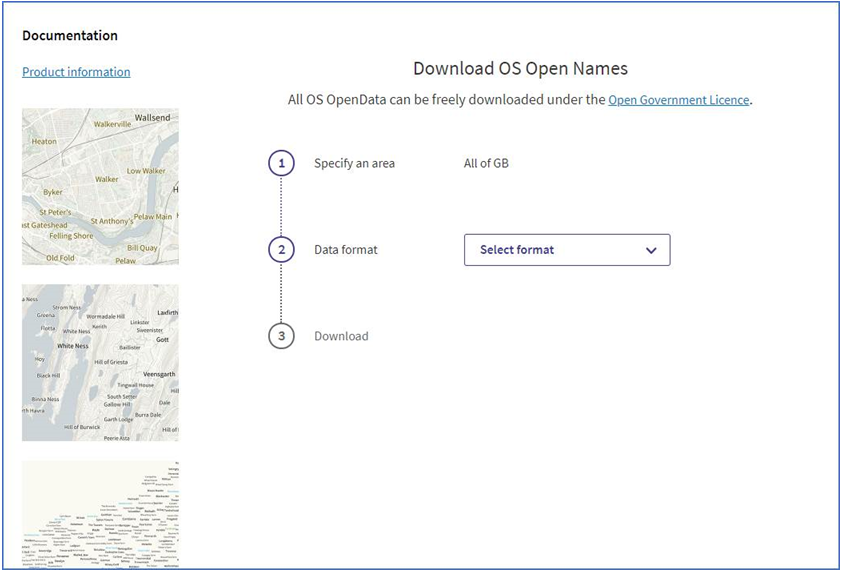The height and width of the screenshot is (573, 842).
Task: Open the Wallsend map thumbnail
Action: point(100,186)
